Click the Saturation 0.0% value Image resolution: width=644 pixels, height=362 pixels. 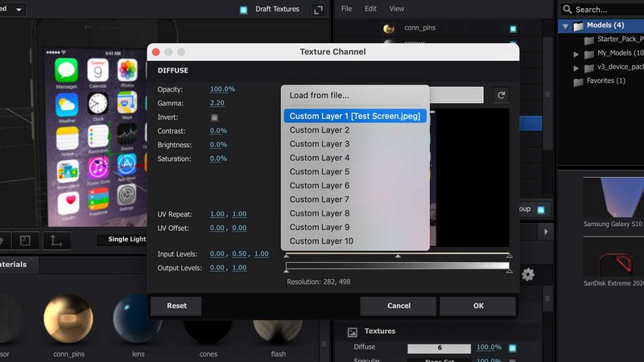(218, 158)
